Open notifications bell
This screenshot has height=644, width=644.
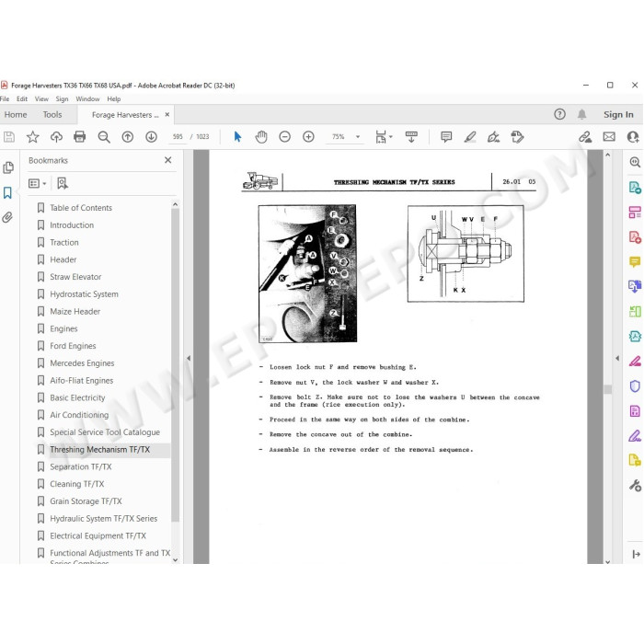click(x=582, y=114)
